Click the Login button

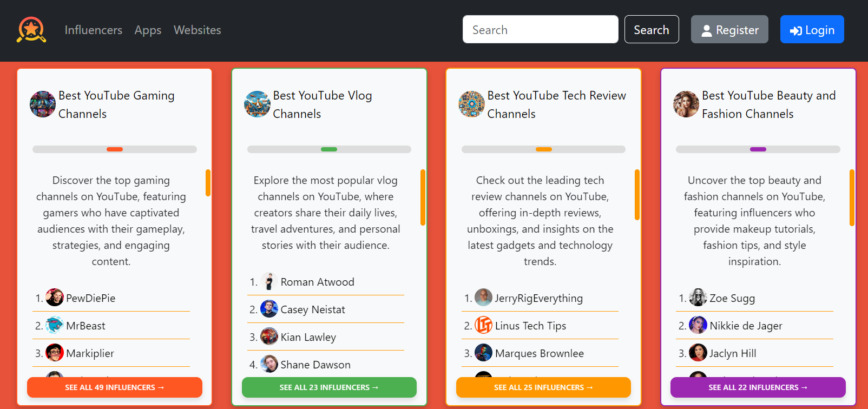(812, 29)
